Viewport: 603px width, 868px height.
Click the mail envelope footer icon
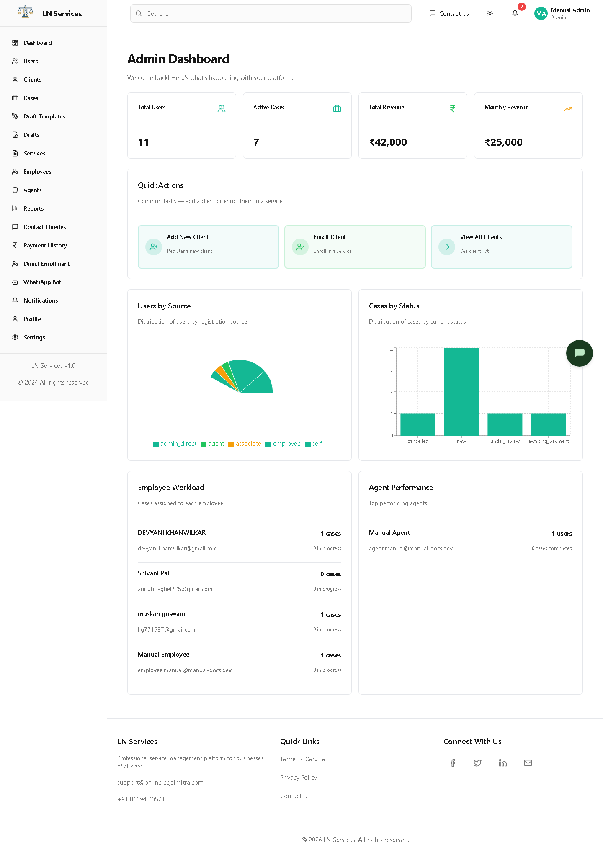click(528, 763)
